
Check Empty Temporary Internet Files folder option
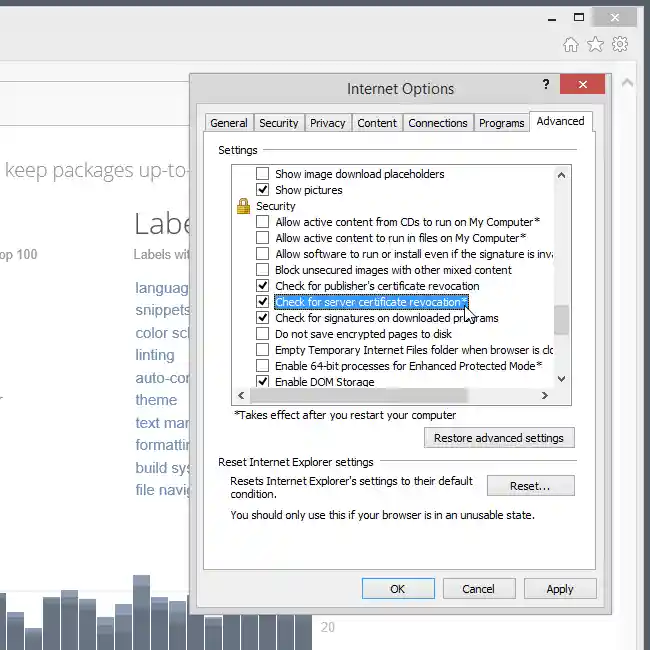262,350
